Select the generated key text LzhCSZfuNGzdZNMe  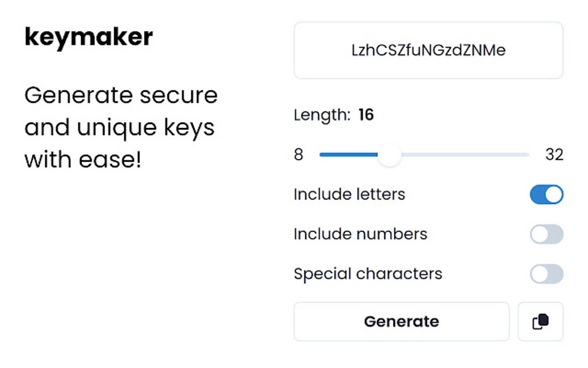(429, 50)
